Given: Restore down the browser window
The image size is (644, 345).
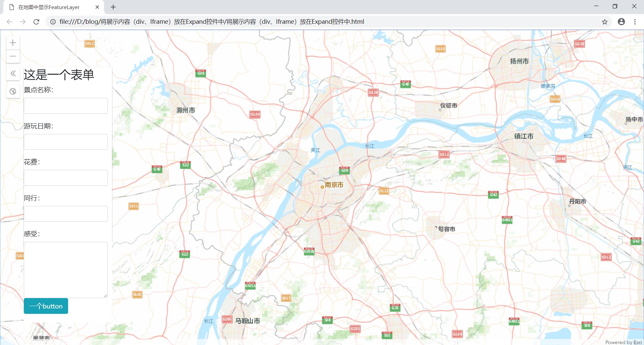Looking at the screenshot, I should [615, 6].
